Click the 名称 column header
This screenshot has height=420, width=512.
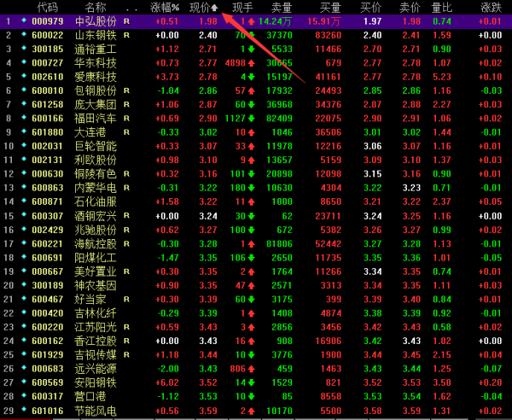click(x=96, y=7)
